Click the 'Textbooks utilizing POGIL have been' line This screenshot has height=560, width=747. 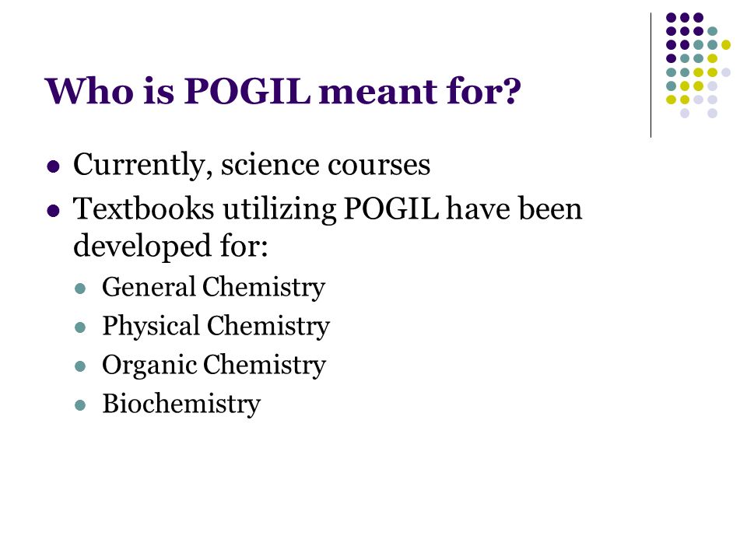point(328,209)
